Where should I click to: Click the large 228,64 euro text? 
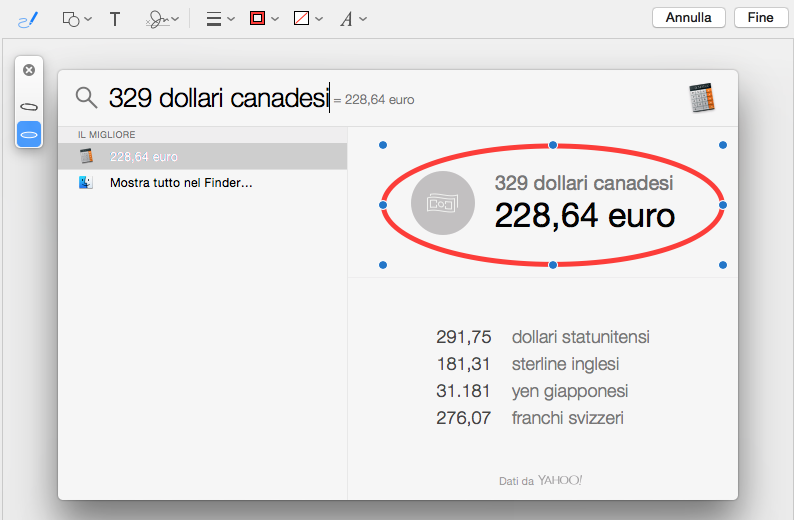(x=584, y=216)
